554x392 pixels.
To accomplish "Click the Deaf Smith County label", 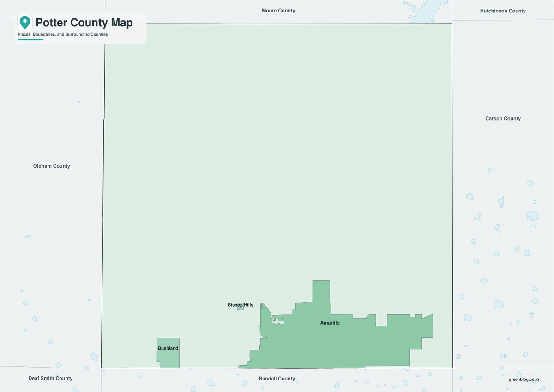I will [x=50, y=378].
